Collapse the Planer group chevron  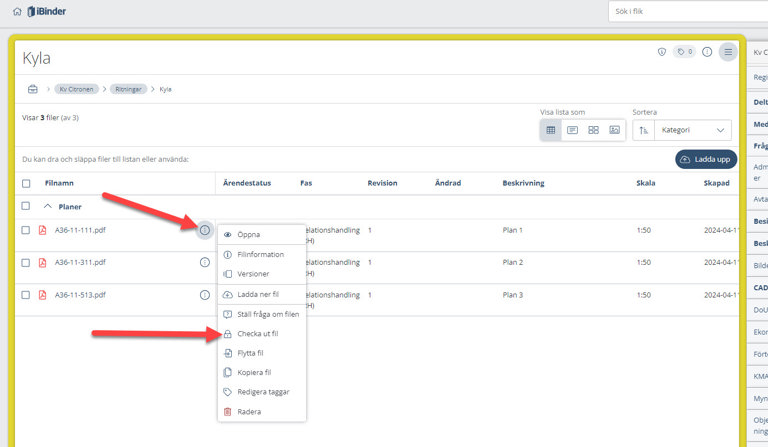(48, 206)
